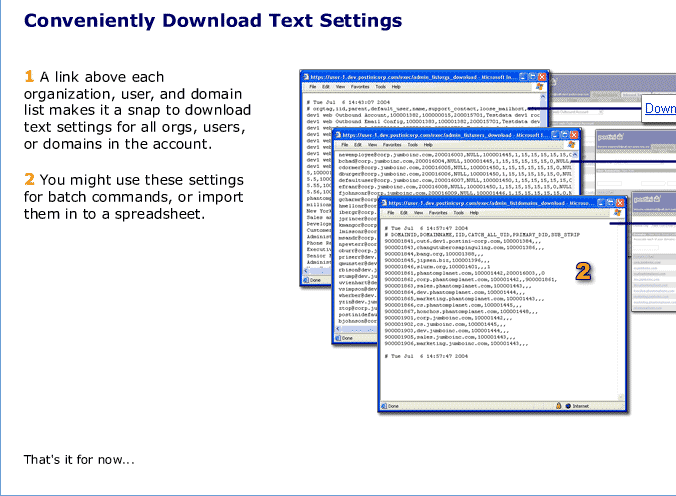Maximize the orgs download window
The width and height of the screenshot is (676, 496).
532,77
